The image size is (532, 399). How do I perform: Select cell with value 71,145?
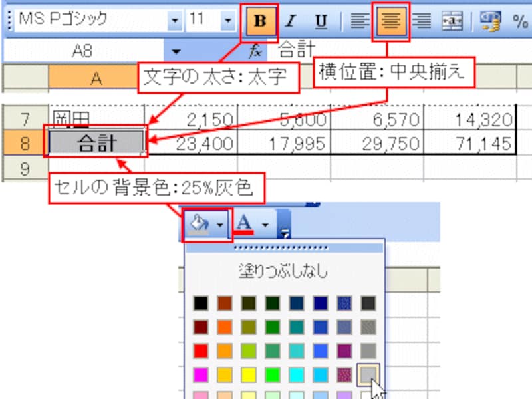pos(470,142)
